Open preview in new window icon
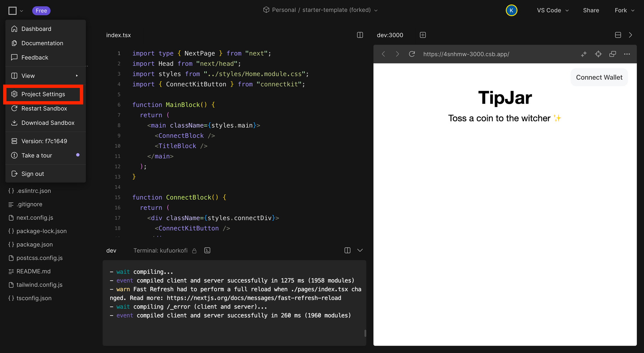 [612, 54]
